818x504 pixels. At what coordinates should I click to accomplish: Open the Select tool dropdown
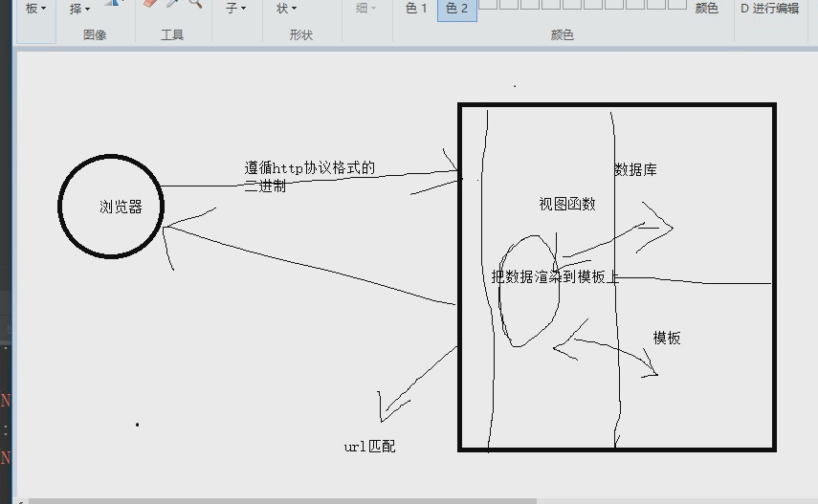pos(79,9)
